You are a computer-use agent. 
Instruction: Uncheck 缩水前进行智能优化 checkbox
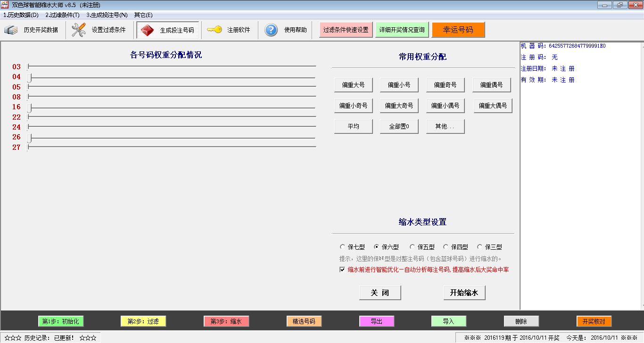pyautogui.click(x=342, y=269)
